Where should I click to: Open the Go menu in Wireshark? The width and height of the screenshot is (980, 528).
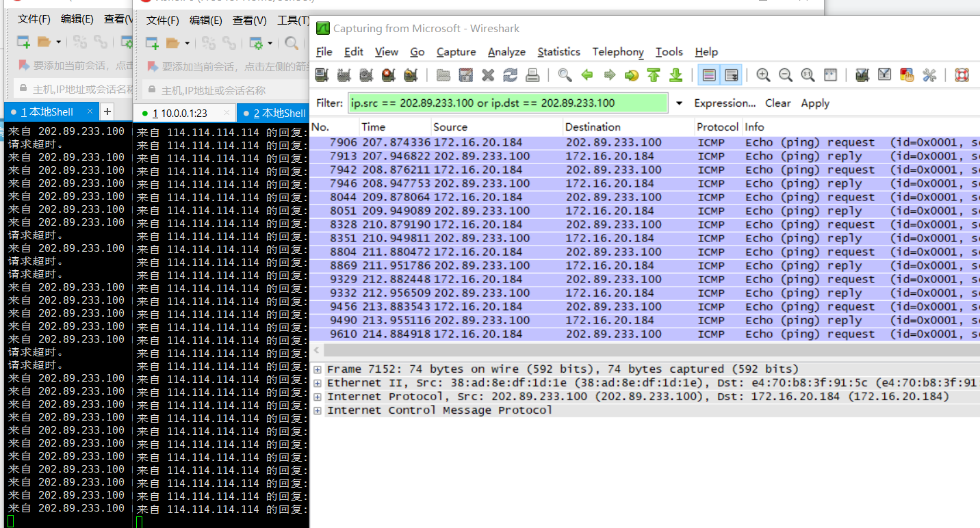tap(417, 52)
